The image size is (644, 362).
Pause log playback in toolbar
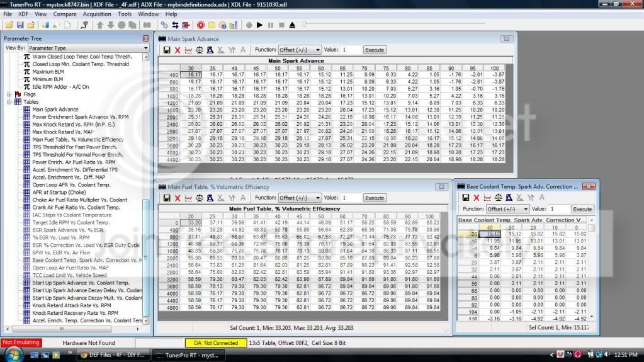(x=270, y=25)
